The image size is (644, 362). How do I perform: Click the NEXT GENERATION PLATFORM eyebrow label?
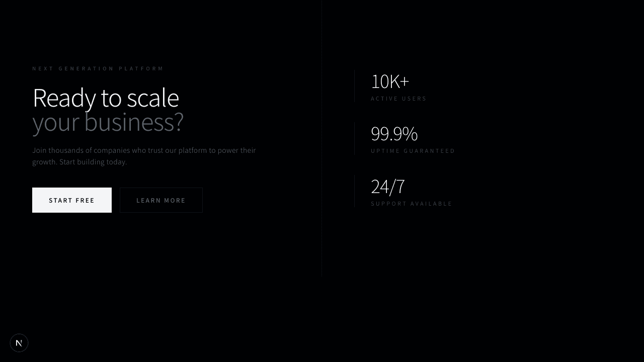(98, 68)
